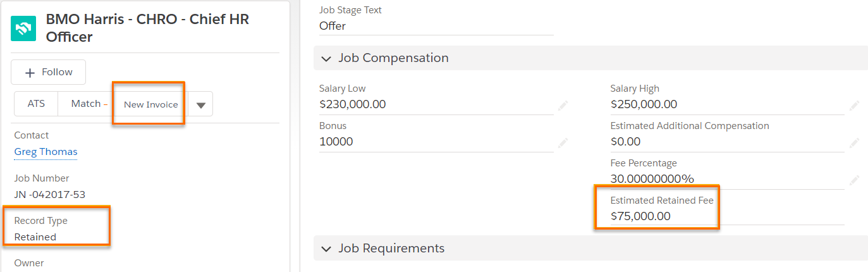Image resolution: width=868 pixels, height=272 pixels.
Task: Click the Job Number JN -042017-53
Action: click(x=50, y=195)
